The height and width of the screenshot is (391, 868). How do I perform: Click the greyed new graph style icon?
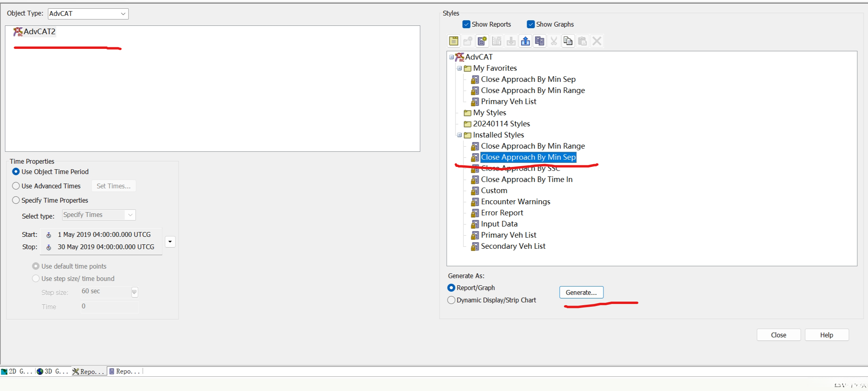496,41
